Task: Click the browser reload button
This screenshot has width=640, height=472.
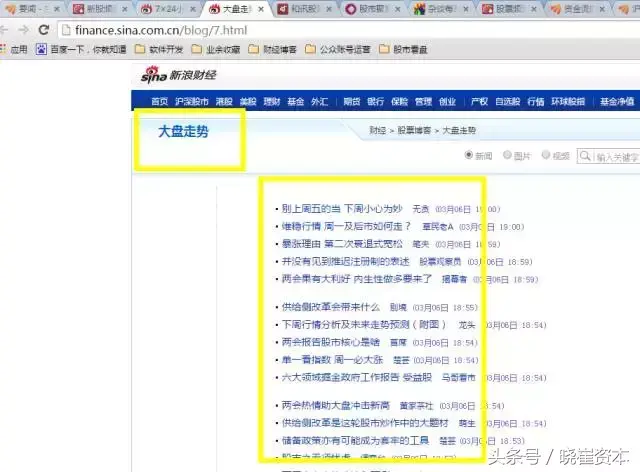Action: pos(44,29)
